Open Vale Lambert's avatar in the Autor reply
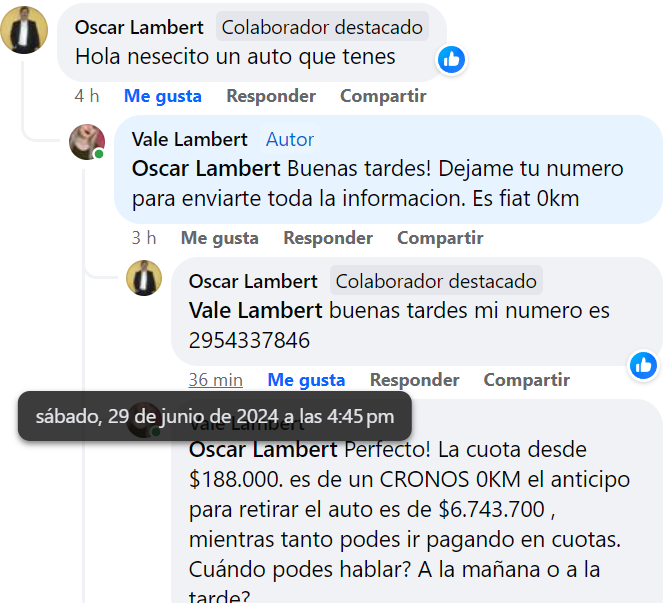This screenshot has width=667, height=603. coord(87,142)
